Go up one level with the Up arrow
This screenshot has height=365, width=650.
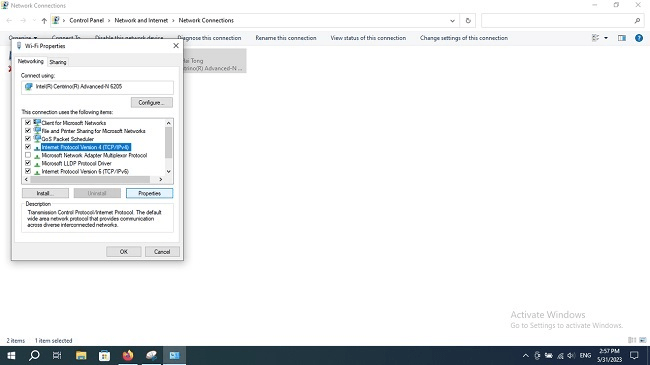point(44,20)
